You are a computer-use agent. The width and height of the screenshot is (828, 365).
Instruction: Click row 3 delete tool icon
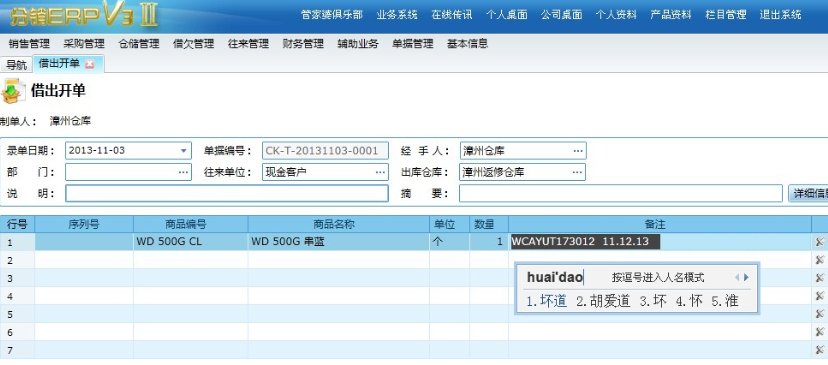pyautogui.click(x=820, y=278)
